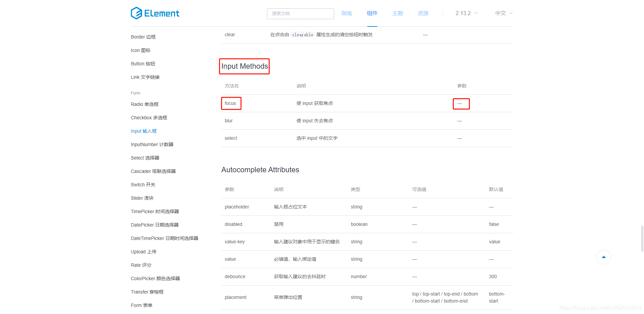Click the placement options list text
Viewport: 644px width, 314px height.
[x=445, y=298]
